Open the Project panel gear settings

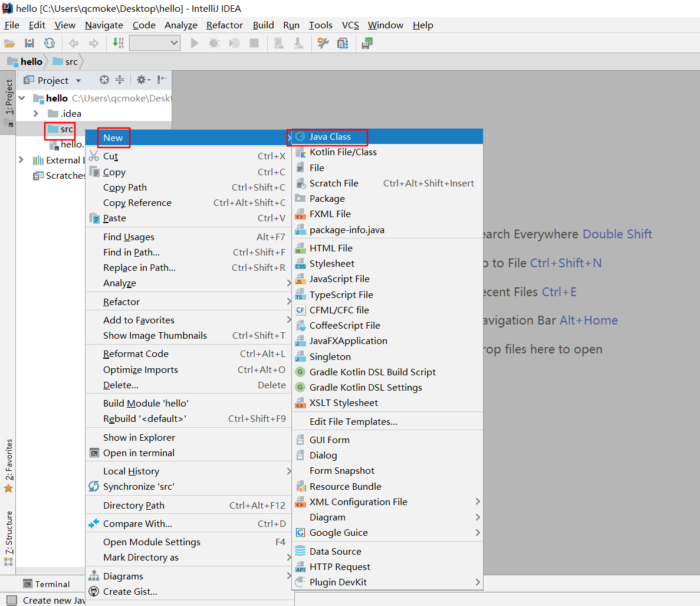[x=143, y=80]
